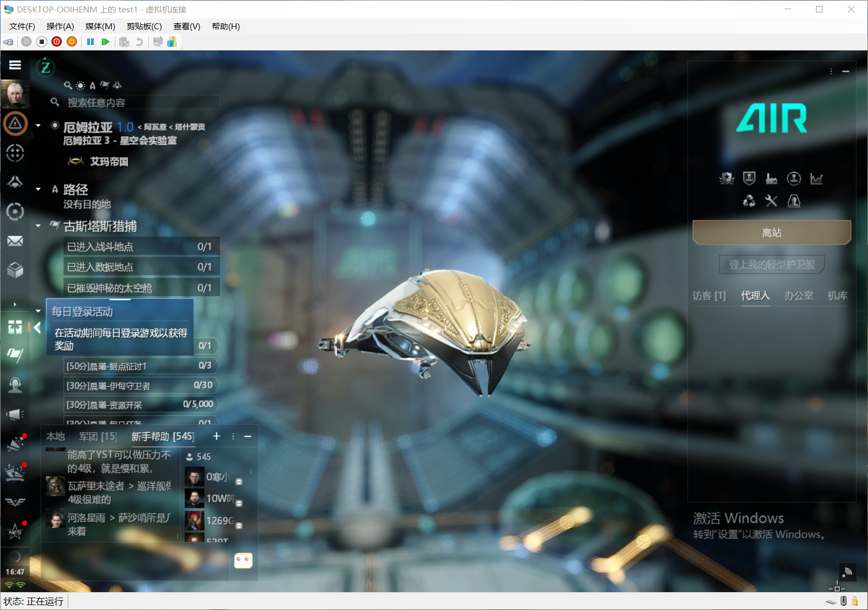Open the inventory cube icon
The height and width of the screenshot is (610, 868).
click(x=15, y=270)
